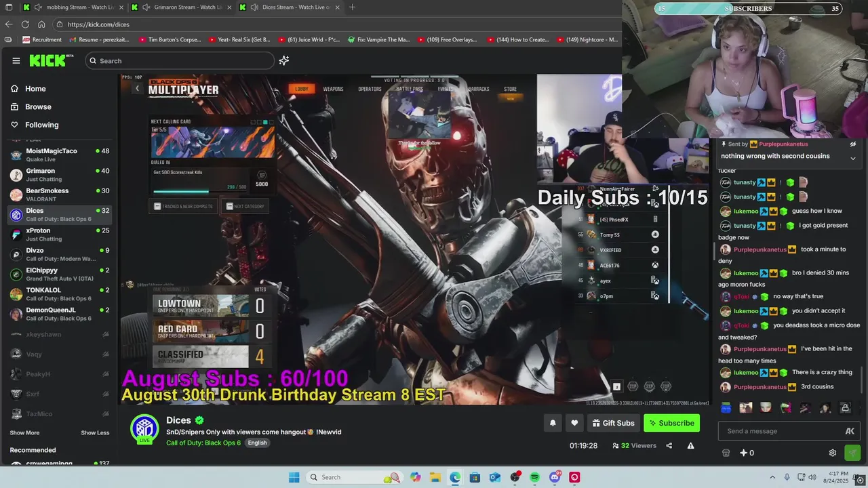Switch to the mobbing Stream tab
The image size is (868, 488).
pyautogui.click(x=72, y=7)
